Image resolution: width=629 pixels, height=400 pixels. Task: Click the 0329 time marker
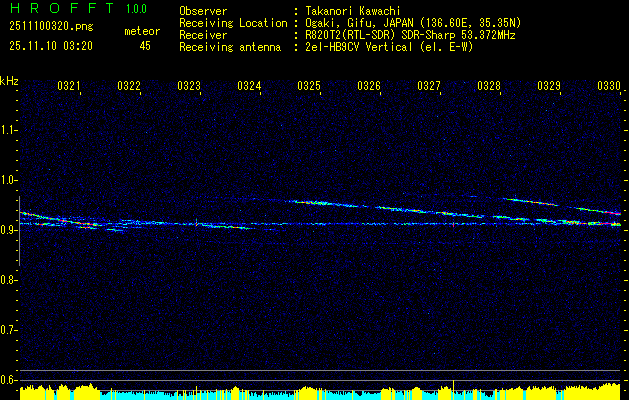pyautogui.click(x=549, y=85)
